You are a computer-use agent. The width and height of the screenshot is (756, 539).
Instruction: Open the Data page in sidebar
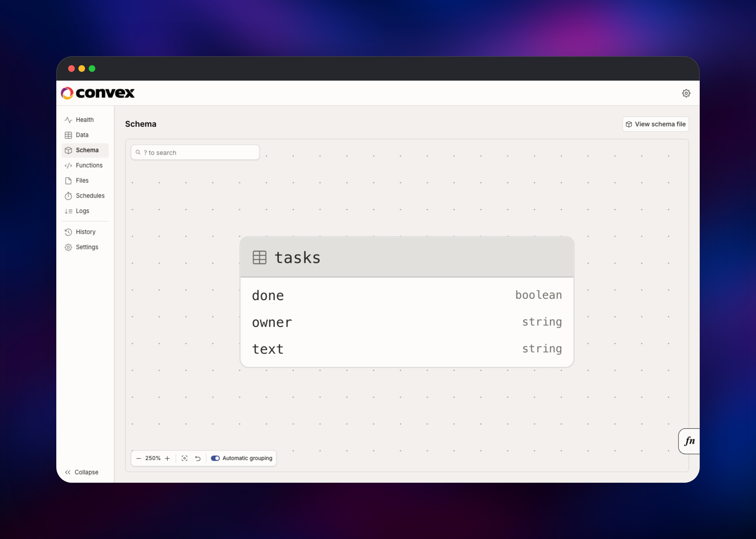click(85, 135)
